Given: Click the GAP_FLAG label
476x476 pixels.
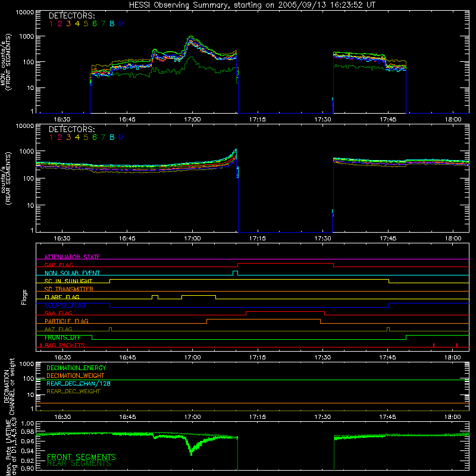Looking at the screenshot, I should 58,265.
